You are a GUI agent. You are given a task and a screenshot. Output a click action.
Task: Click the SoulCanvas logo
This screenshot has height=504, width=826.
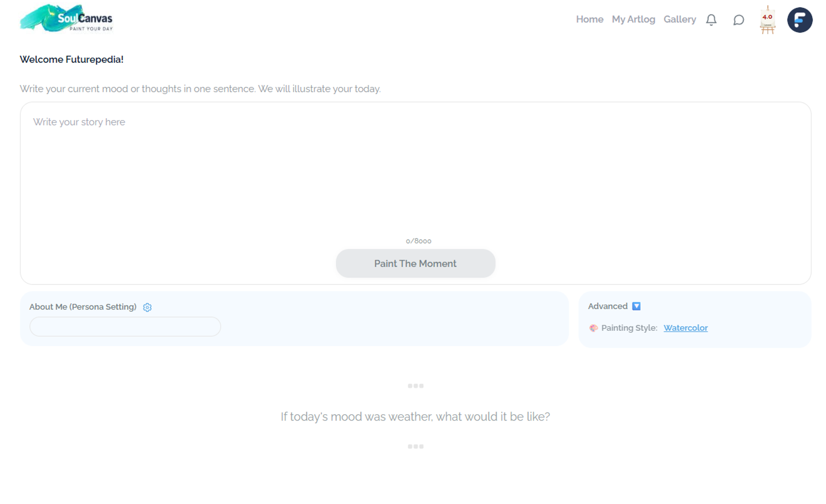pyautogui.click(x=67, y=18)
